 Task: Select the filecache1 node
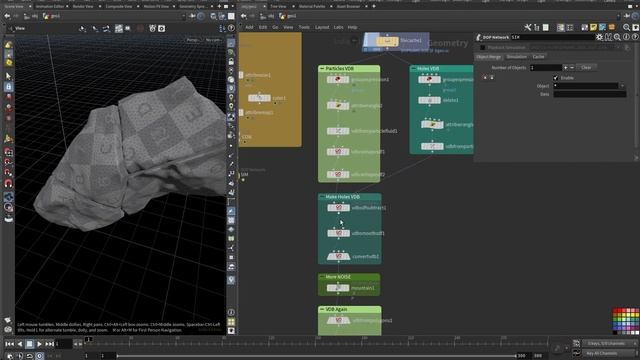pyautogui.click(x=387, y=41)
